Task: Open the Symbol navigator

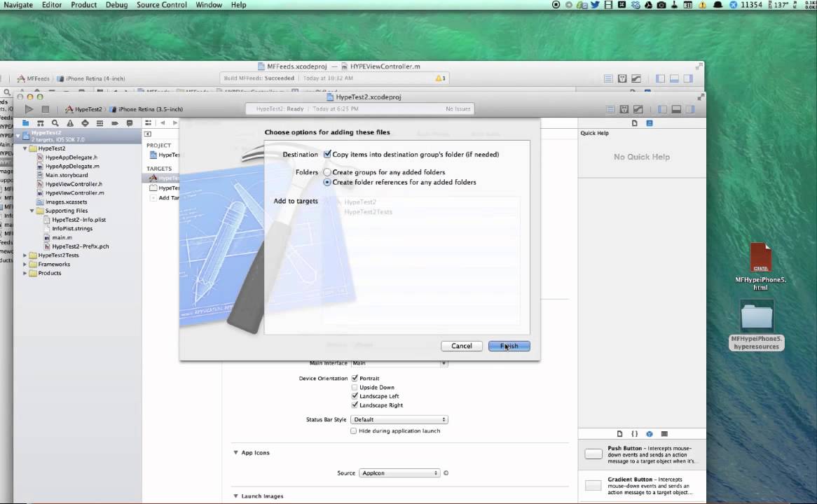Action: 40,123
